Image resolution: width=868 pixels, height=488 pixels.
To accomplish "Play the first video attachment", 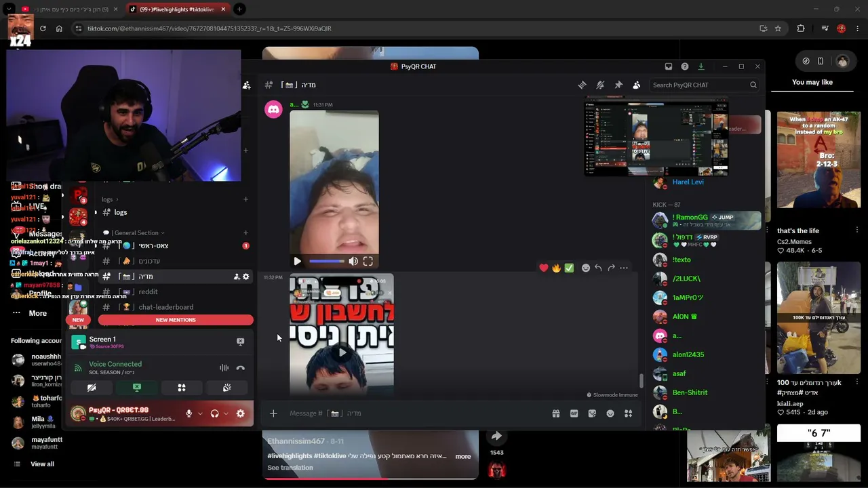I will 297,261.
